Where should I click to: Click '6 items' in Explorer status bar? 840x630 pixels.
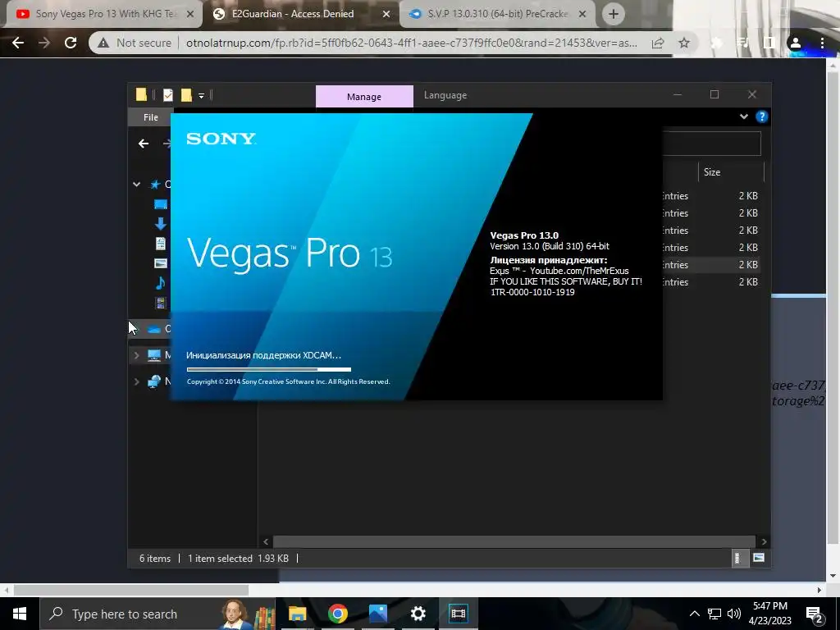(155, 558)
